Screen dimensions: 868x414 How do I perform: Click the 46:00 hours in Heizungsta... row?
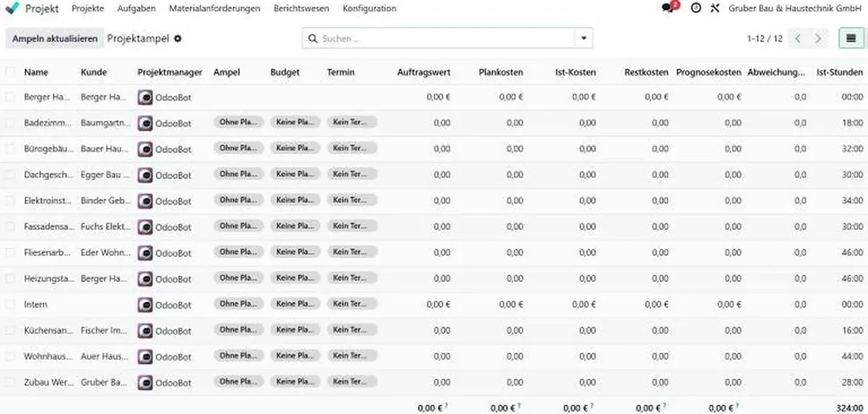[852, 279]
